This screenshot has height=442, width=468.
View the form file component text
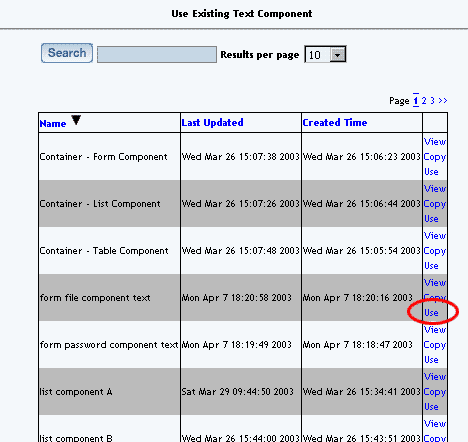point(435,283)
